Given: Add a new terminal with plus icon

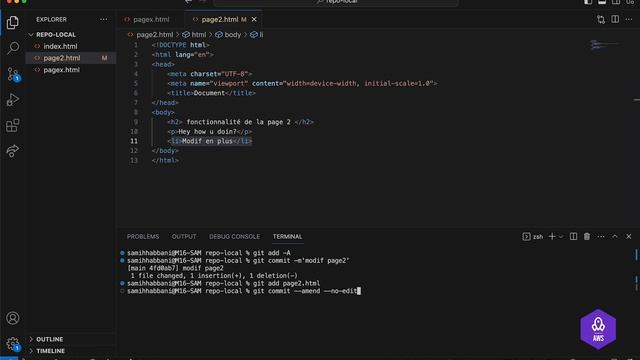Looking at the screenshot, I should pos(552,236).
